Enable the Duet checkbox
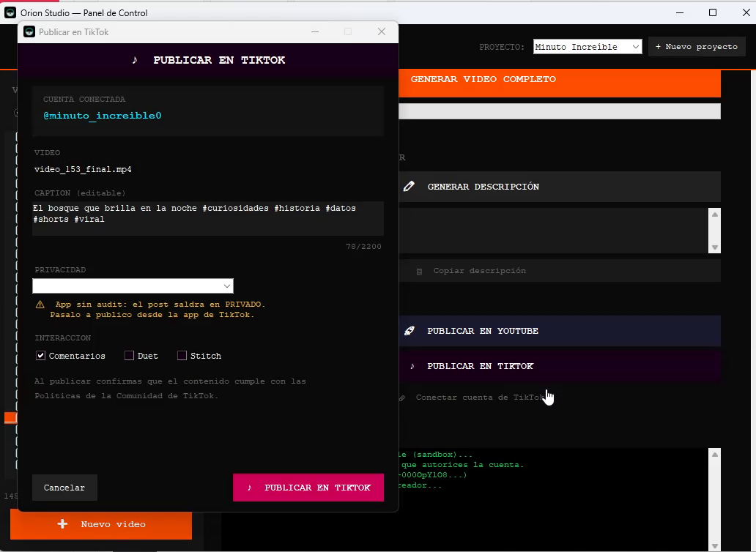 129,356
